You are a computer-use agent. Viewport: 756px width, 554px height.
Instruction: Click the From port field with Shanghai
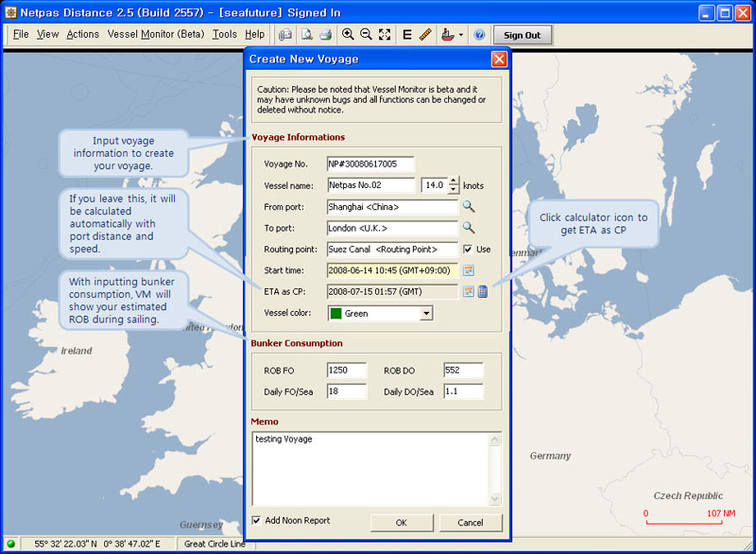pos(392,207)
